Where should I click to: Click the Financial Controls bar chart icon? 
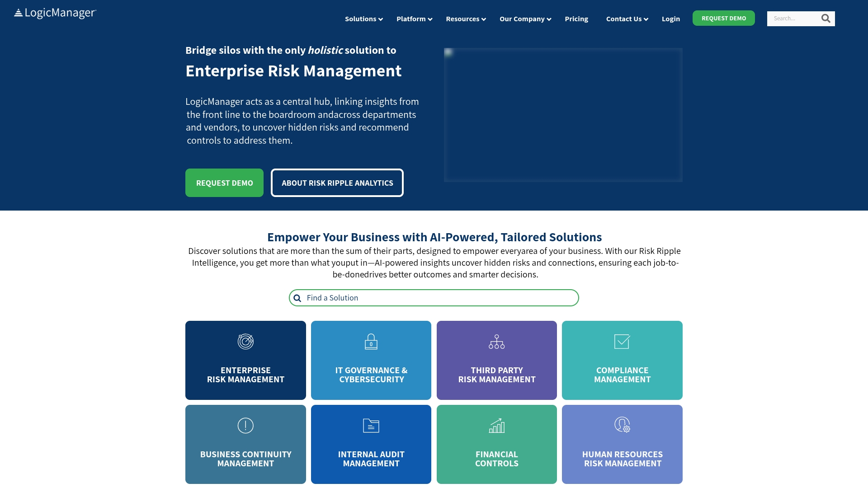(x=496, y=426)
